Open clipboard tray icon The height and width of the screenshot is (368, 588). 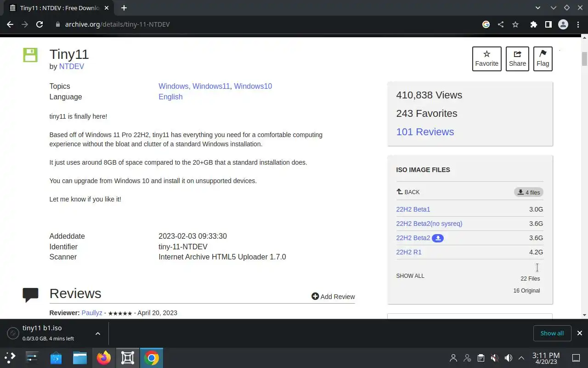pos(481,358)
